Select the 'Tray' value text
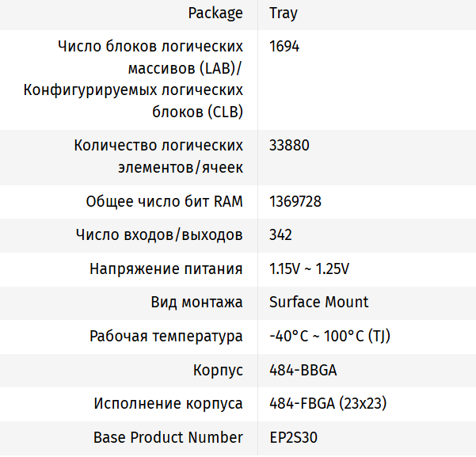Viewport: 476px width, 457px height. point(284,13)
